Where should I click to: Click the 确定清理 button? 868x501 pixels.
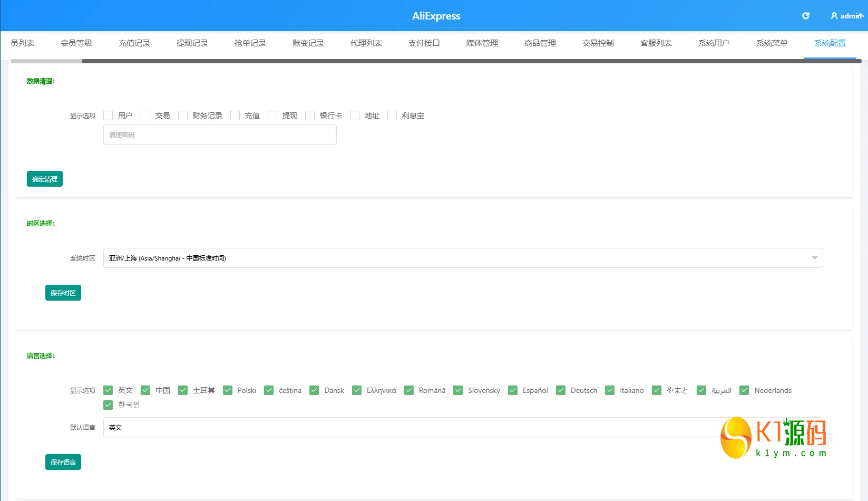coord(45,179)
